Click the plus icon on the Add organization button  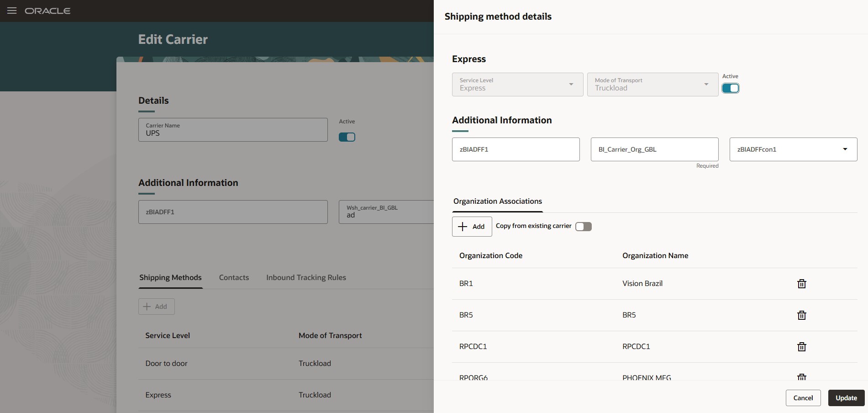coord(463,227)
